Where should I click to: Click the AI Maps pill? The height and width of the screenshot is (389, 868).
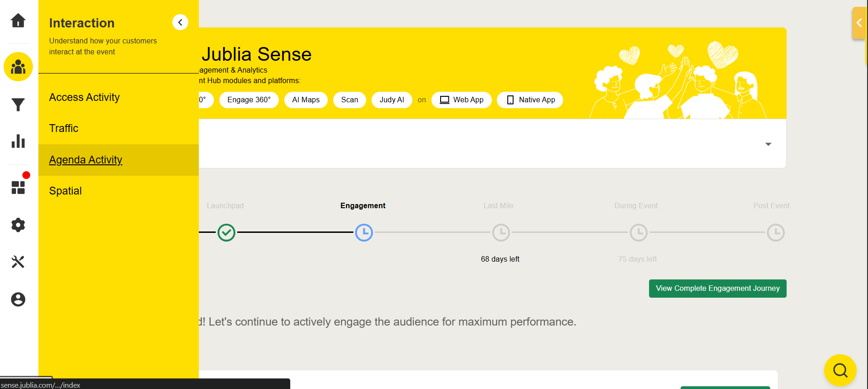pyautogui.click(x=306, y=100)
